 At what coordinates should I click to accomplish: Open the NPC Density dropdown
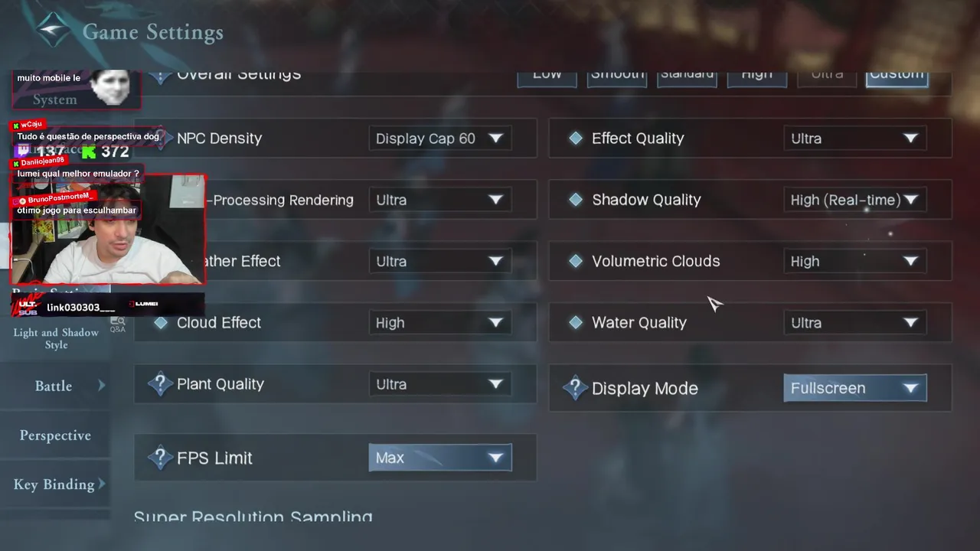click(x=440, y=139)
